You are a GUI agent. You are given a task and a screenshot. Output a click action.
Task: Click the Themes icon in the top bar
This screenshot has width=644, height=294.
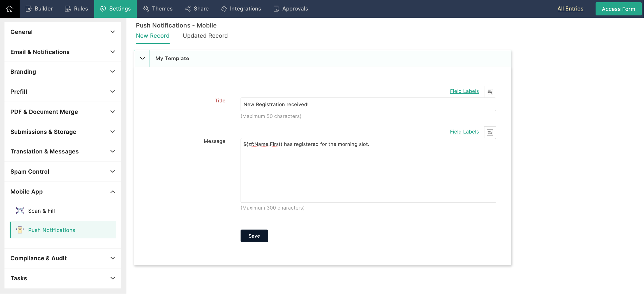[x=146, y=9]
